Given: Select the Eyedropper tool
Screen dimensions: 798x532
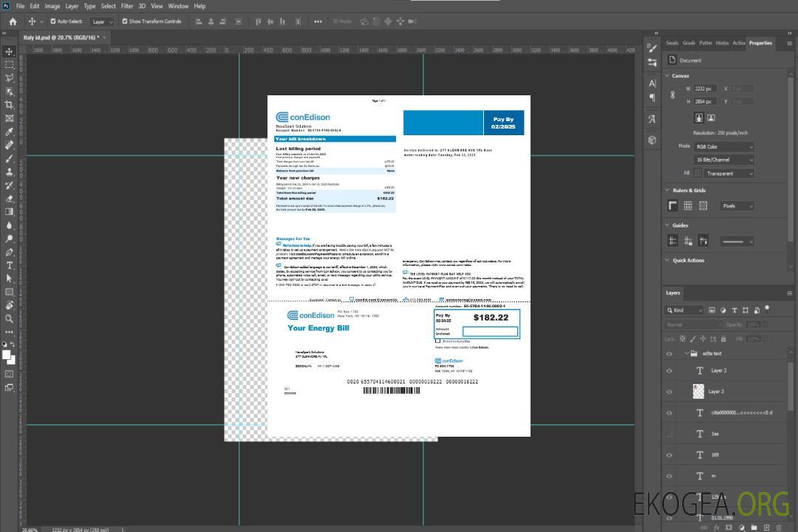Looking at the screenshot, I should click(9, 132).
